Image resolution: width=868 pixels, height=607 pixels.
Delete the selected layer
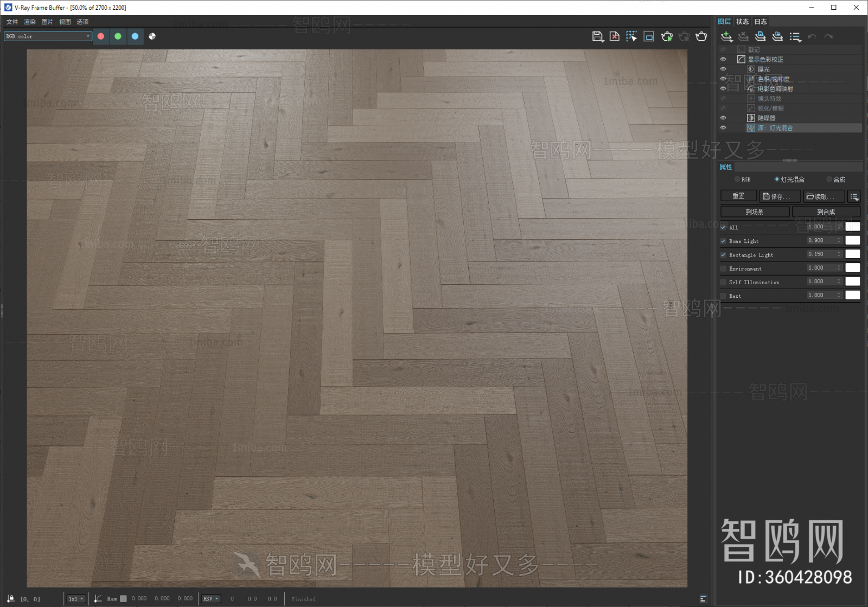[x=743, y=36]
